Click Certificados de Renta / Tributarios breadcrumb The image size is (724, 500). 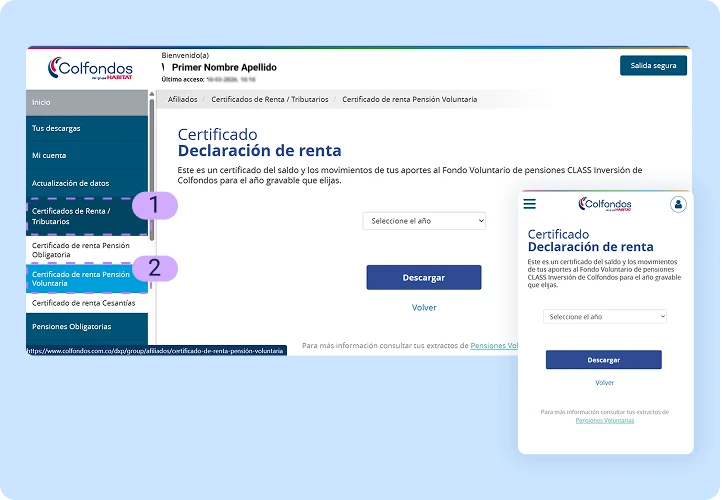tap(270, 99)
